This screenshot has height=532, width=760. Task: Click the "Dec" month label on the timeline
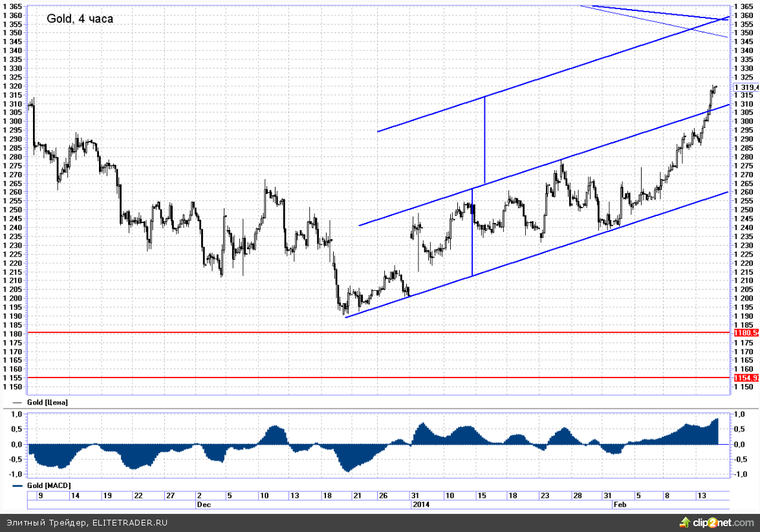204,504
